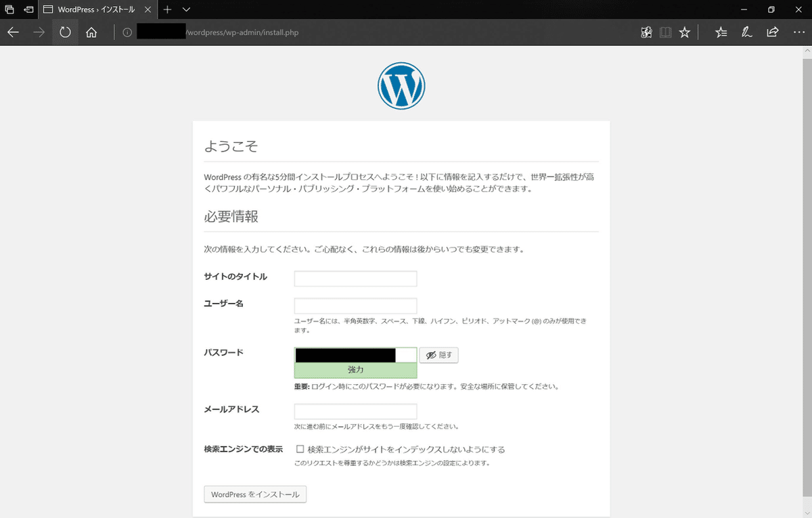Reload the page with the refresh icon
The height and width of the screenshot is (518, 812).
65,32
